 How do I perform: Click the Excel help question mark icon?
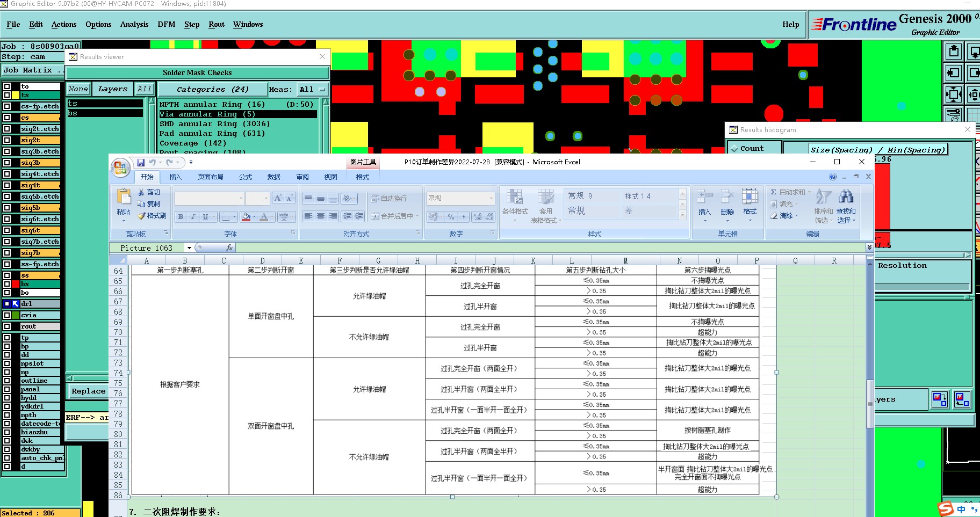(833, 177)
